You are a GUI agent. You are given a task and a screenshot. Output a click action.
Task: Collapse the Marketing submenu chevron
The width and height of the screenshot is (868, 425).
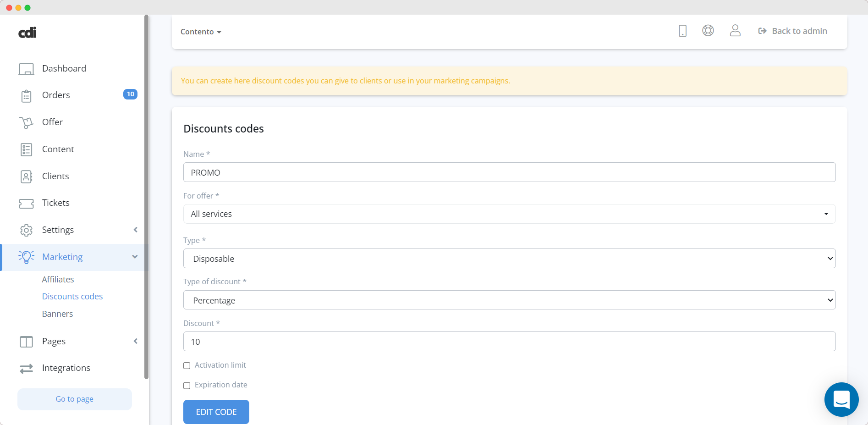[135, 257]
